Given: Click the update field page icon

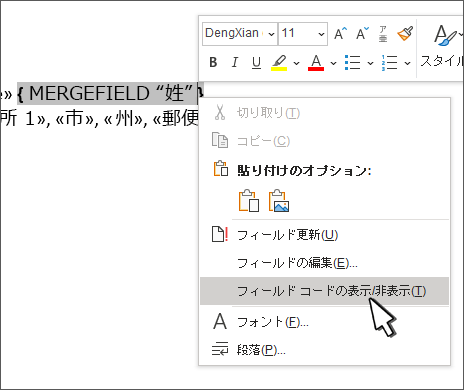Looking at the screenshot, I should tap(220, 234).
